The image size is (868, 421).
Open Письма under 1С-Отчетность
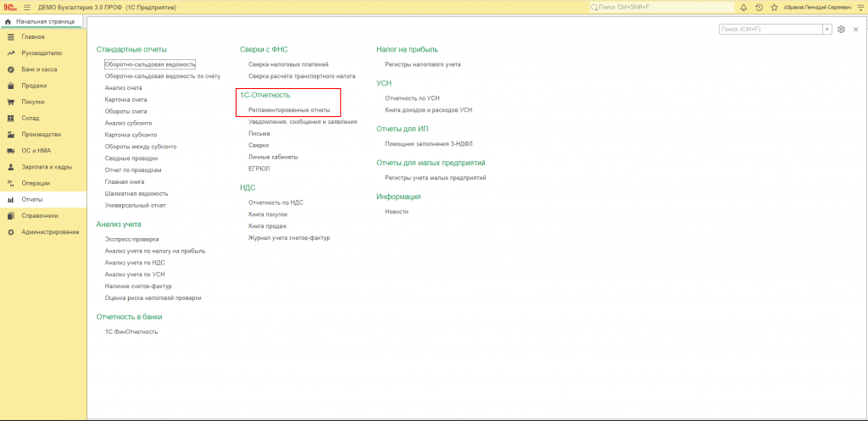(259, 133)
